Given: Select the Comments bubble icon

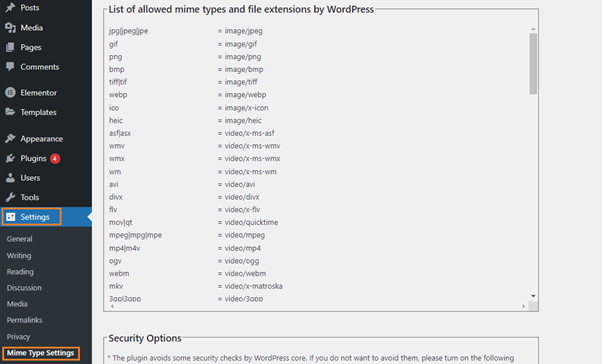Looking at the screenshot, I should click(10, 66).
